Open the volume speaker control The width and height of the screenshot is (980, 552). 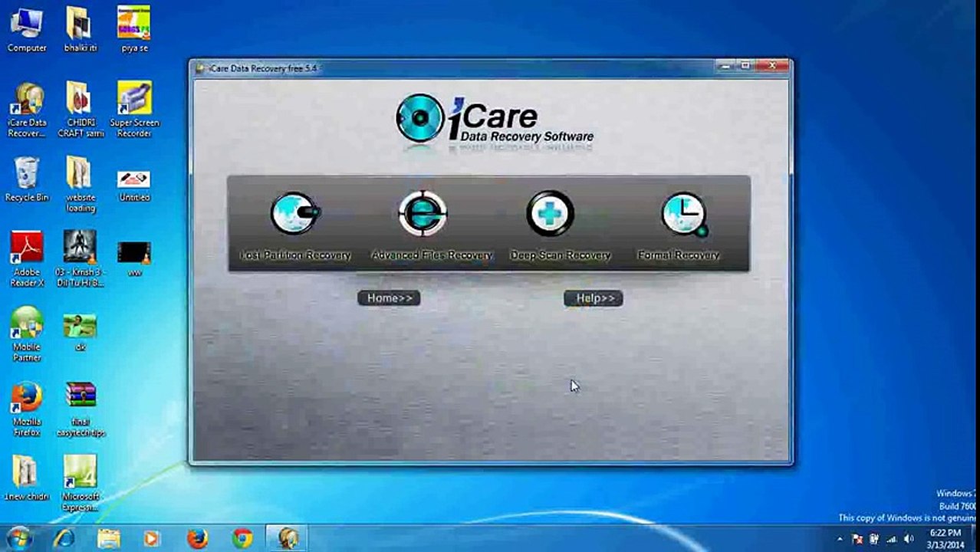pyautogui.click(x=909, y=539)
